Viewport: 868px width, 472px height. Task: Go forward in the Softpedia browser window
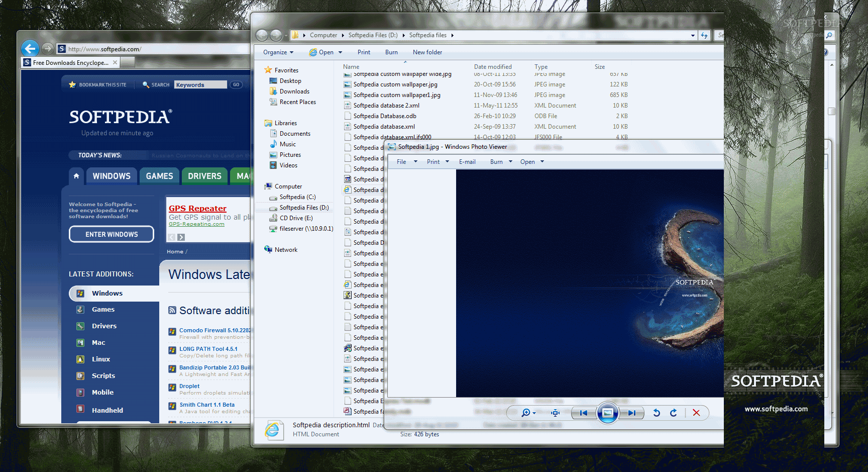coord(47,49)
